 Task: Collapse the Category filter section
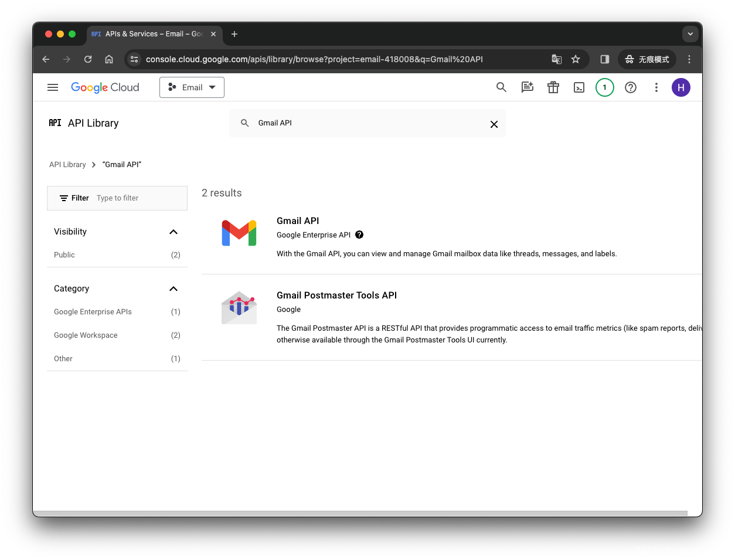(173, 289)
